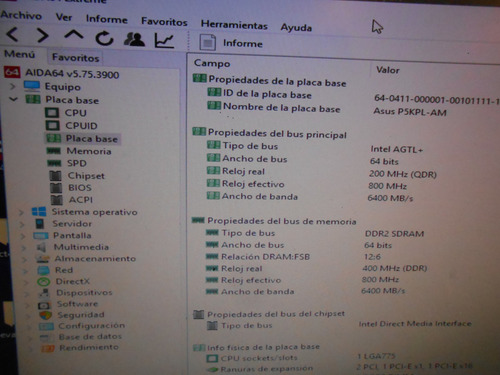
Task: Click the Informe toolbar button label
Action: pyautogui.click(x=243, y=43)
